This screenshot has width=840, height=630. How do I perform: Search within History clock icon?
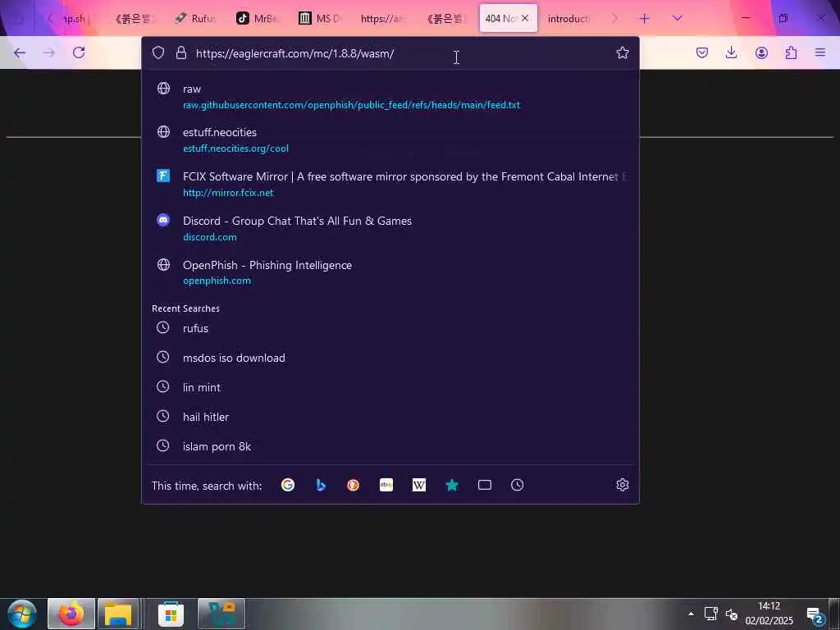(517, 485)
